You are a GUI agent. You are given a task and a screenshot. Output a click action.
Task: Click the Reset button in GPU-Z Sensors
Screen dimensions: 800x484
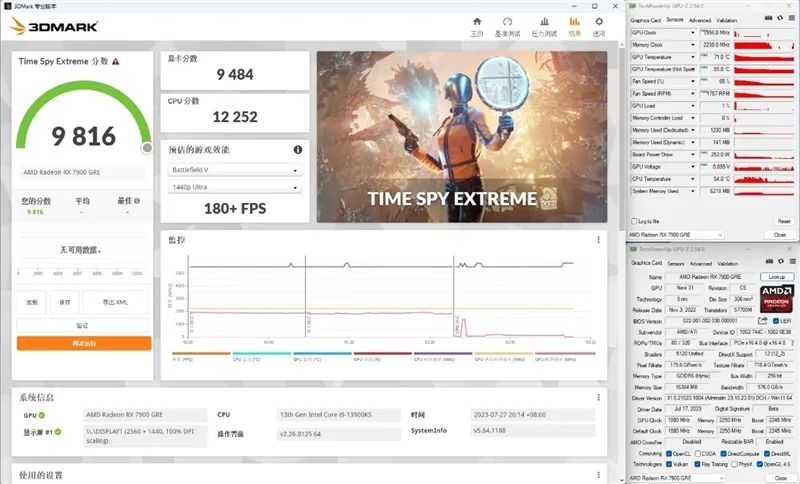[784, 221]
